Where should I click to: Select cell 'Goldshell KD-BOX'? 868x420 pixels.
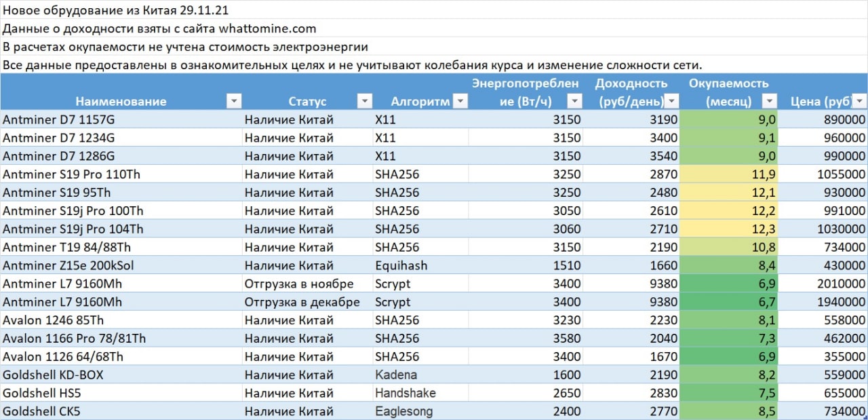point(121,375)
